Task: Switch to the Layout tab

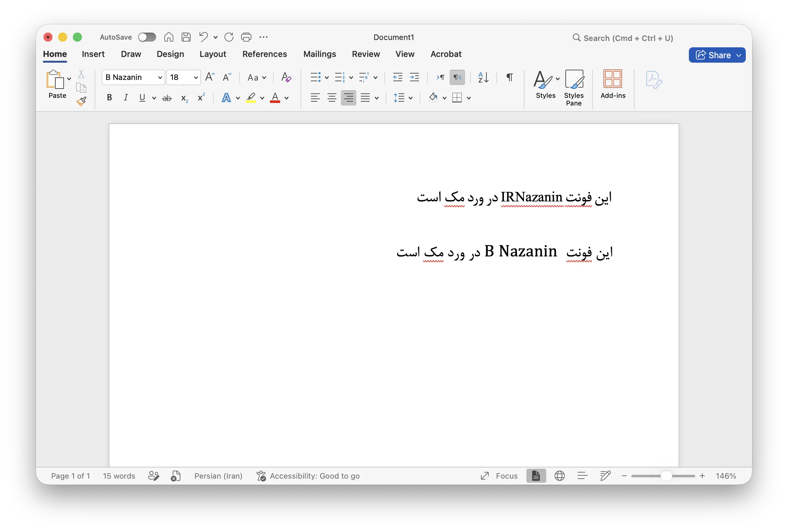Action: 213,54
